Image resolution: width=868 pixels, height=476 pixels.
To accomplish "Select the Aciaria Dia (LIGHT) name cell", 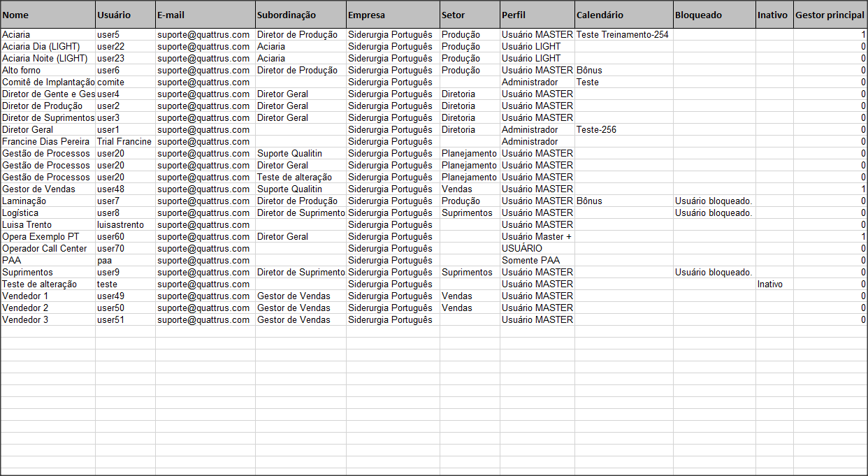I will (41, 47).
